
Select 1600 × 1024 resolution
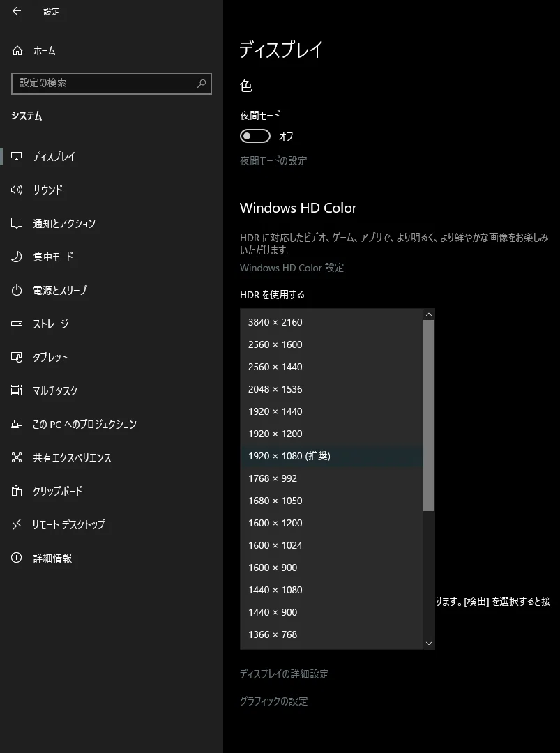[x=332, y=545]
